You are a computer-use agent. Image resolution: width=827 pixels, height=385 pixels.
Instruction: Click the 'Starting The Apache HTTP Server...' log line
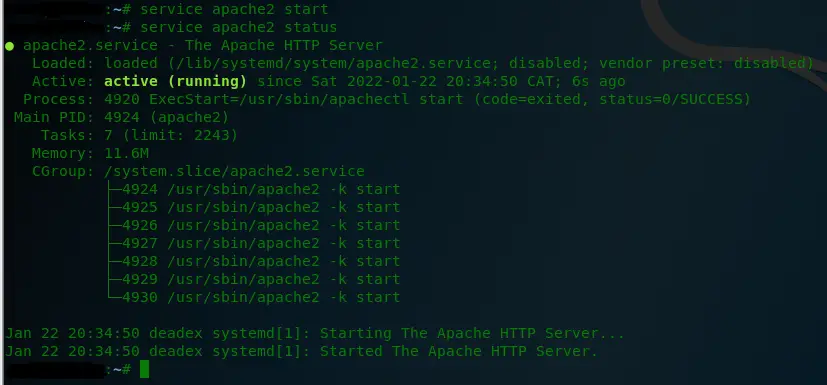(315, 334)
